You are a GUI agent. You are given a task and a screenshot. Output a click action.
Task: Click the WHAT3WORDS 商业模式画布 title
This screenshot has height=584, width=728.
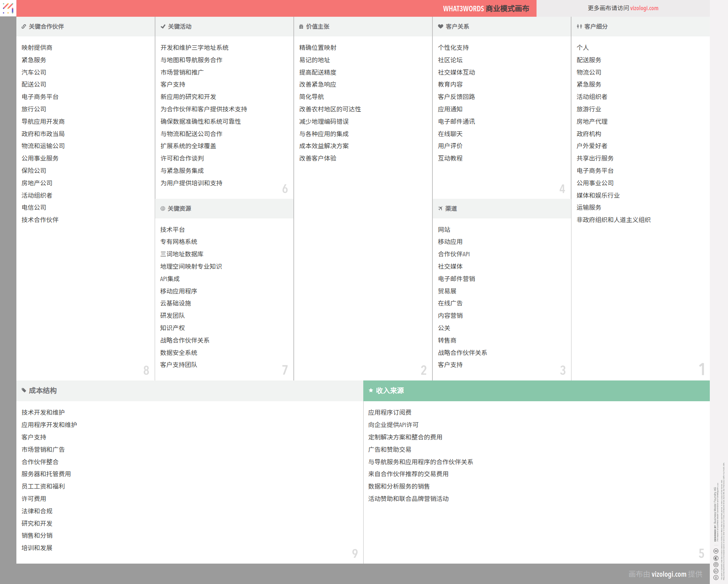(x=486, y=8)
